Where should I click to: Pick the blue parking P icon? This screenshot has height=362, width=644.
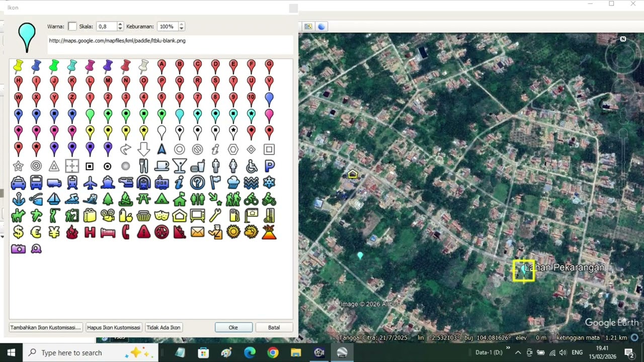269,165
